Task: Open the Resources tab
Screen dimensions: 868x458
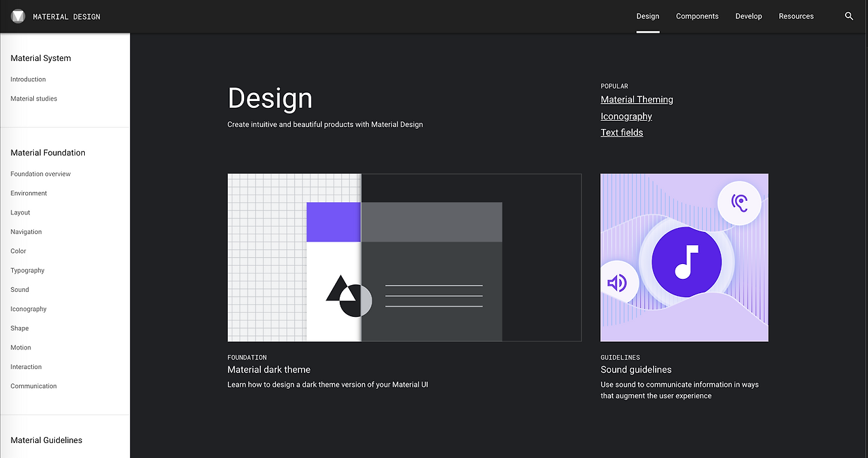Action: click(x=796, y=16)
